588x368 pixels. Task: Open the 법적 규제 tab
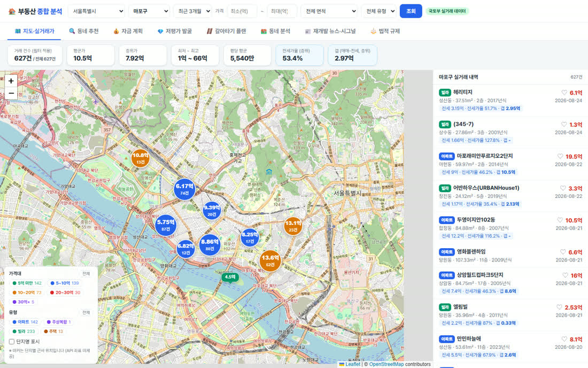pos(385,31)
